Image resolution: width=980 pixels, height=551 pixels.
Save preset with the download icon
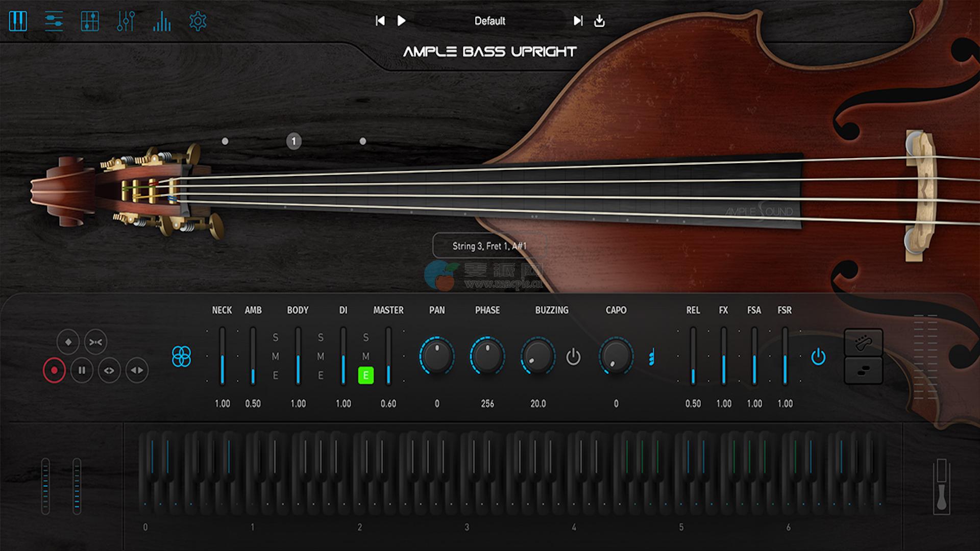(600, 21)
